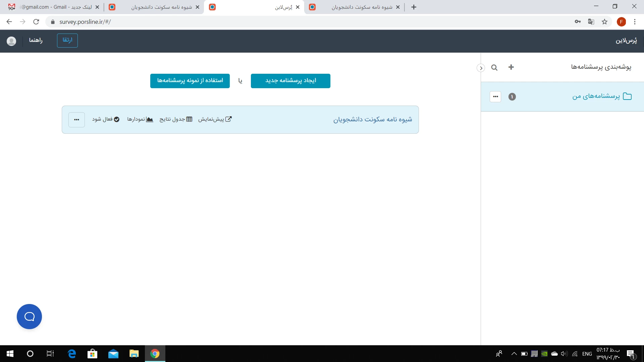Open survey title شیوه نامه سکونت دانشجویان

(372, 120)
